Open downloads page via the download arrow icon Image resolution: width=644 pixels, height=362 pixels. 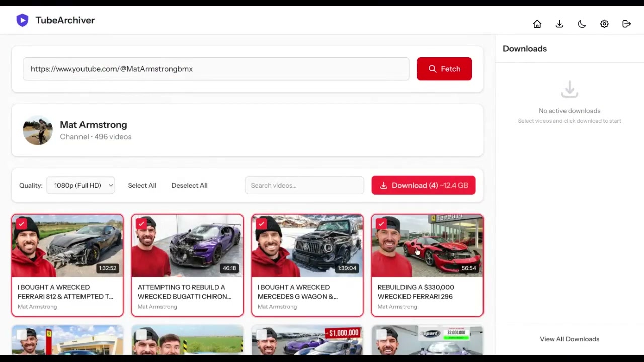559,24
